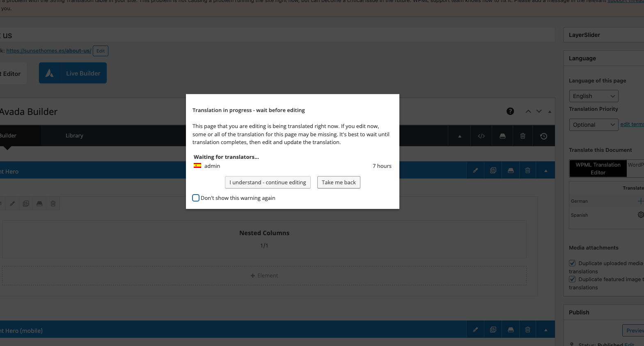Click the 'edit terms' link
This screenshot has height=346, width=644.
click(x=632, y=124)
